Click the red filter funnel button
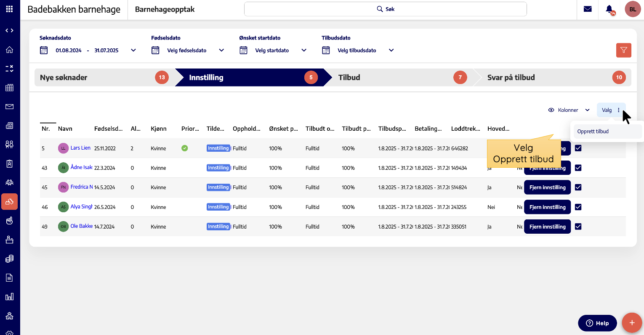The width and height of the screenshot is (644, 335). [x=623, y=50]
